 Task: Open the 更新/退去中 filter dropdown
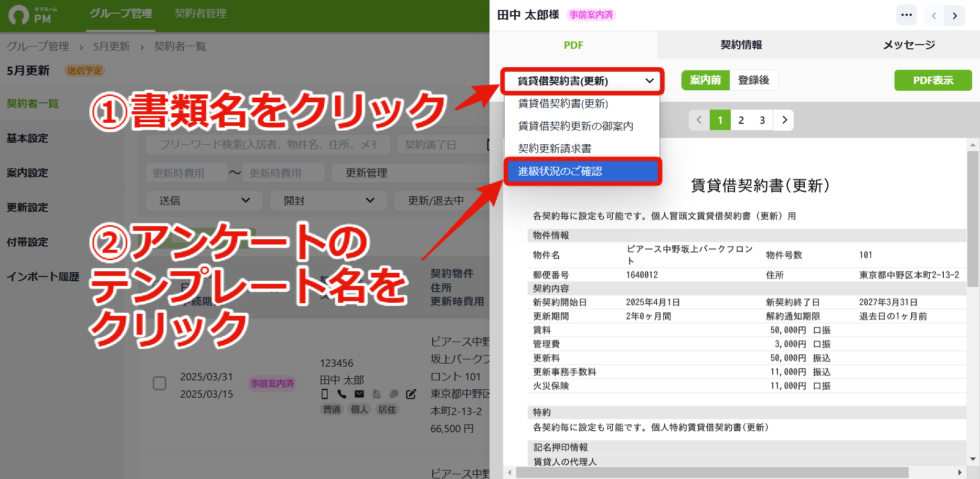[442, 201]
